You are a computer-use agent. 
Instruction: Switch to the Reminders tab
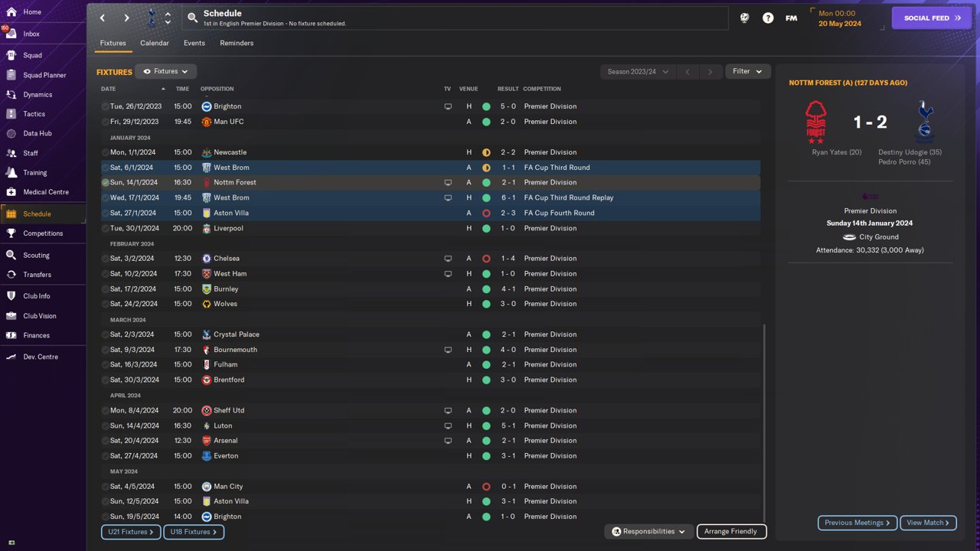click(x=237, y=43)
